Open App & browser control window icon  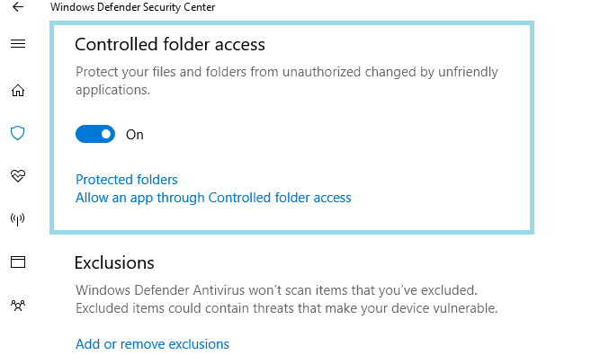[17, 262]
